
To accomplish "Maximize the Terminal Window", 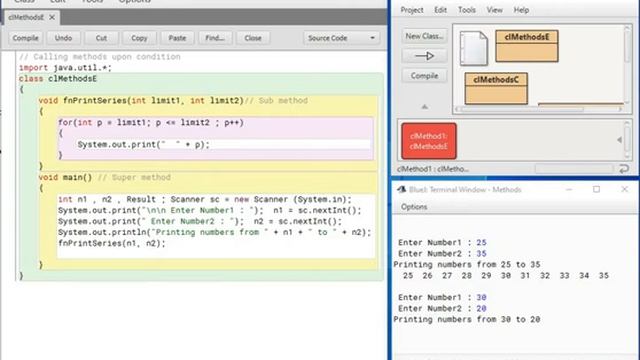I will click(x=596, y=189).
